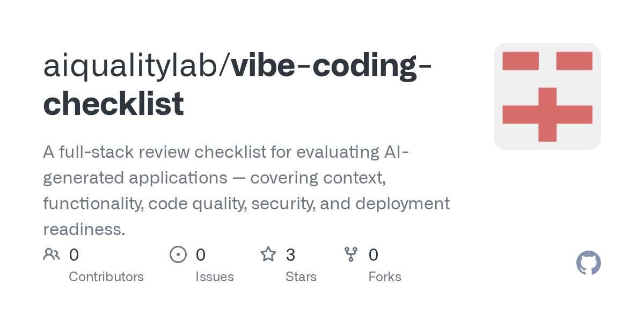644x322 pixels.
Task: Click the contributors count of 0
Action: [74, 254]
